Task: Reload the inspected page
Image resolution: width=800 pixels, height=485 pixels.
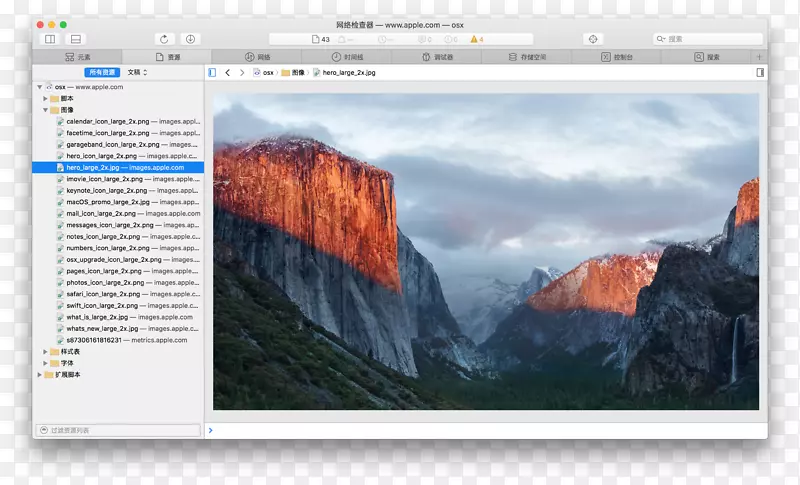Action: [x=164, y=39]
